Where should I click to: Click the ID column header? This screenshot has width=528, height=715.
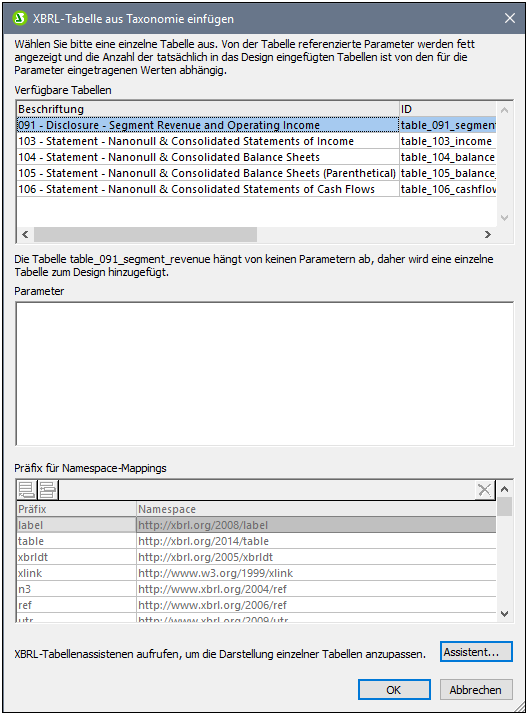[x=448, y=109]
